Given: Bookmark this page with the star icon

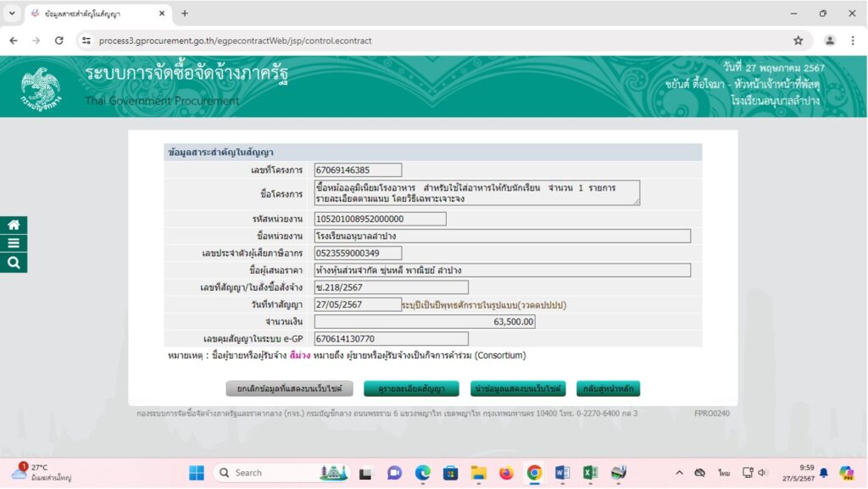Looking at the screenshot, I should tap(798, 41).
